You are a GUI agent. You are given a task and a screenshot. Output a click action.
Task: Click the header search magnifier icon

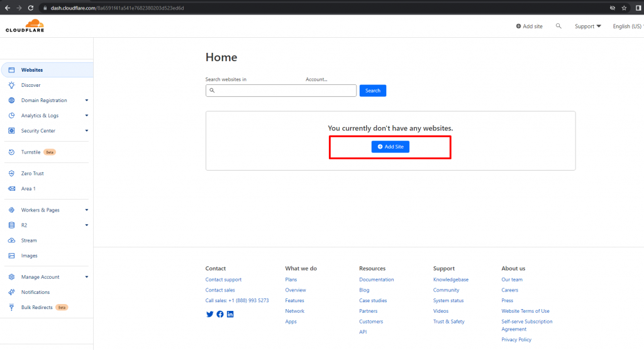[x=558, y=26]
